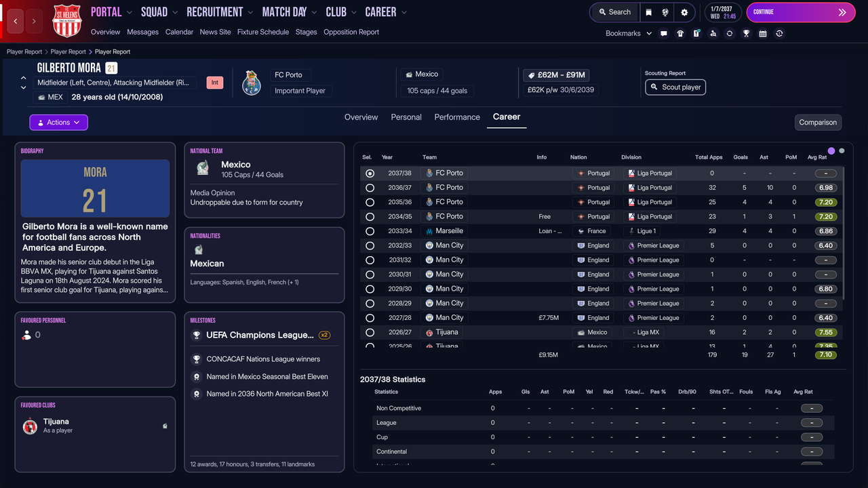Open Messages in the submenu
This screenshot has height=488, width=868.
click(x=143, y=32)
